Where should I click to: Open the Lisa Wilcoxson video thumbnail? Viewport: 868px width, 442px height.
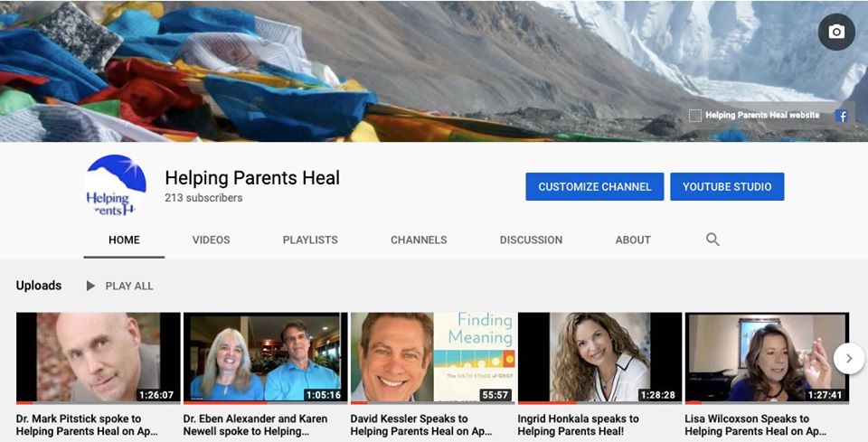768,358
